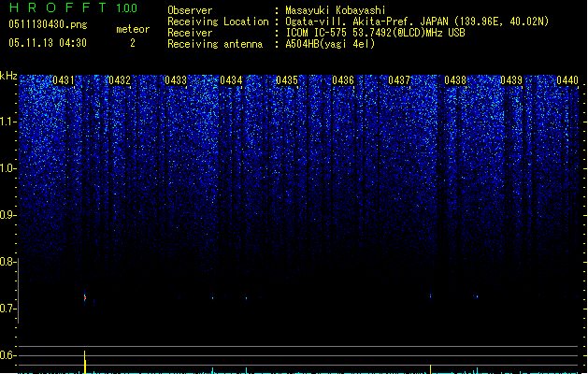This screenshot has height=374, width=588.
Task: Click the 0436 time marker
Action: [343, 80]
